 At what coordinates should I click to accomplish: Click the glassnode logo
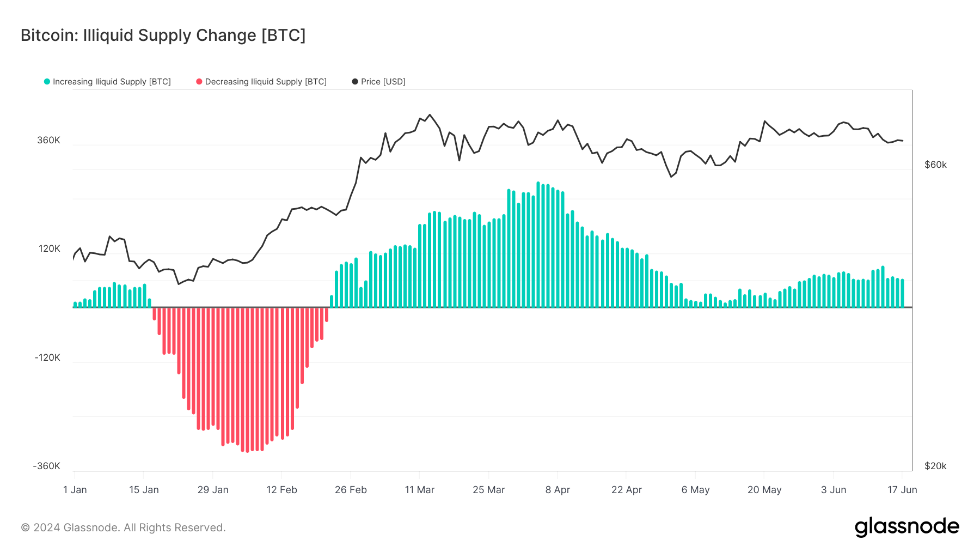907,527
